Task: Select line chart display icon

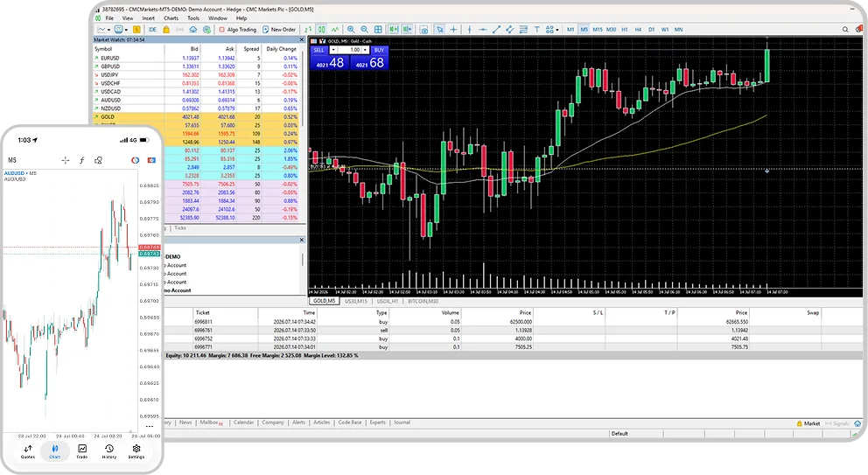Action: pyautogui.click(x=335, y=30)
